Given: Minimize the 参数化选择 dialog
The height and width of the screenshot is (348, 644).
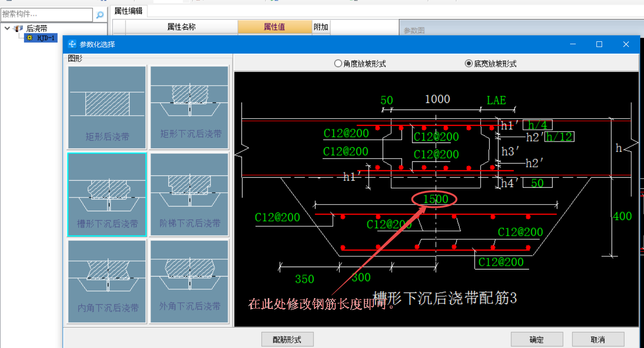Looking at the screenshot, I should pos(573,44).
